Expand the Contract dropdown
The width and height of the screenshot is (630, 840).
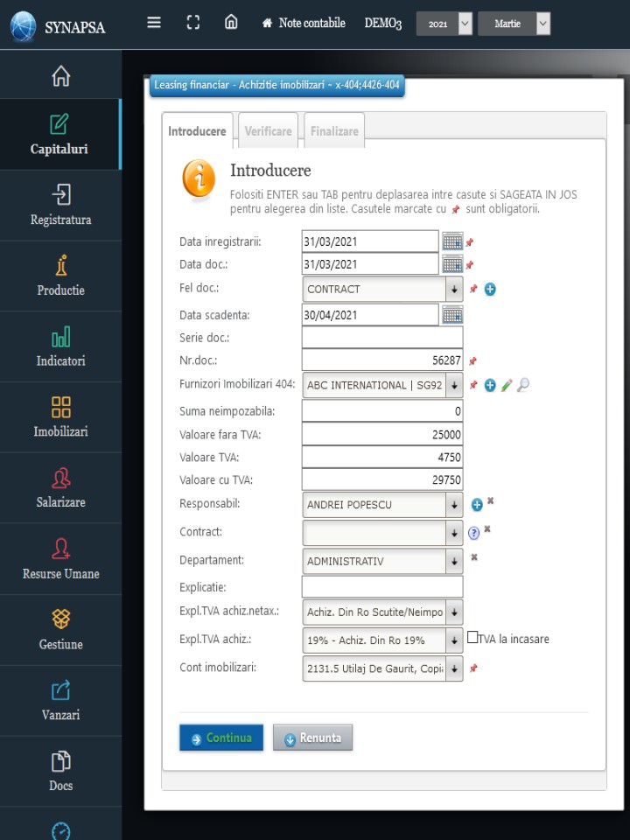point(382,533)
